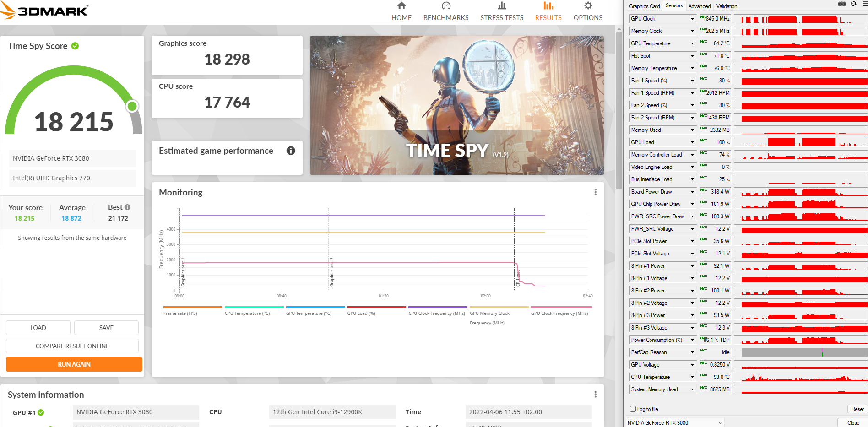Open the Stress Tests section
This screenshot has height=427, width=868.
tap(502, 11)
